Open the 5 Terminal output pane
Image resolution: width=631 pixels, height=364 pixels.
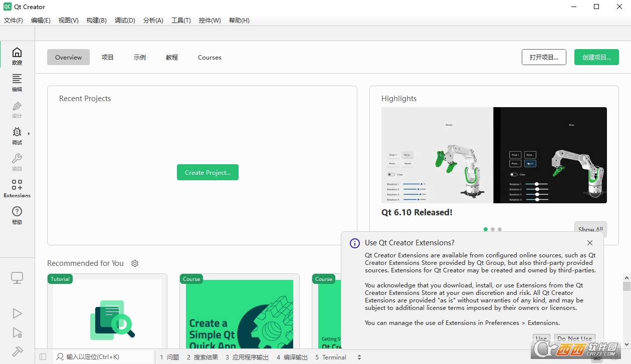[331, 357]
